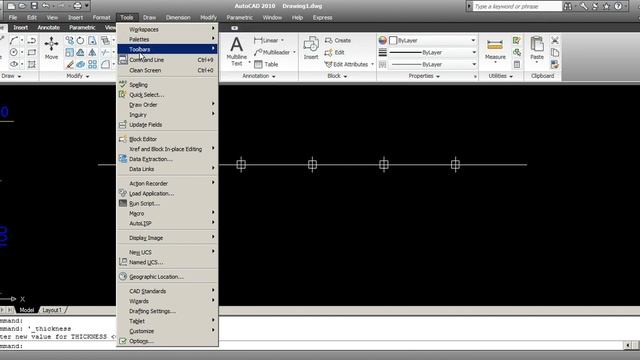Image resolution: width=640 pixels, height=360 pixels.
Task: Expand the Block panel arrow
Action: [345, 76]
